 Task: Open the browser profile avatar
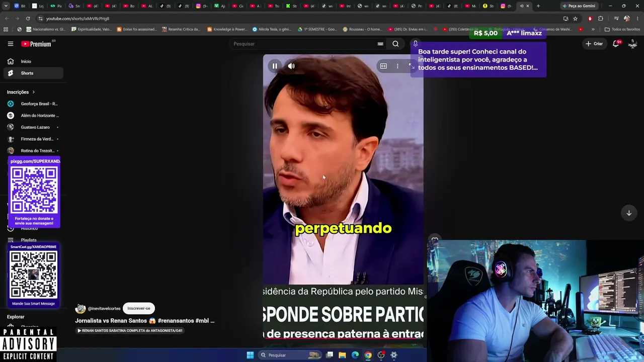tap(626, 19)
